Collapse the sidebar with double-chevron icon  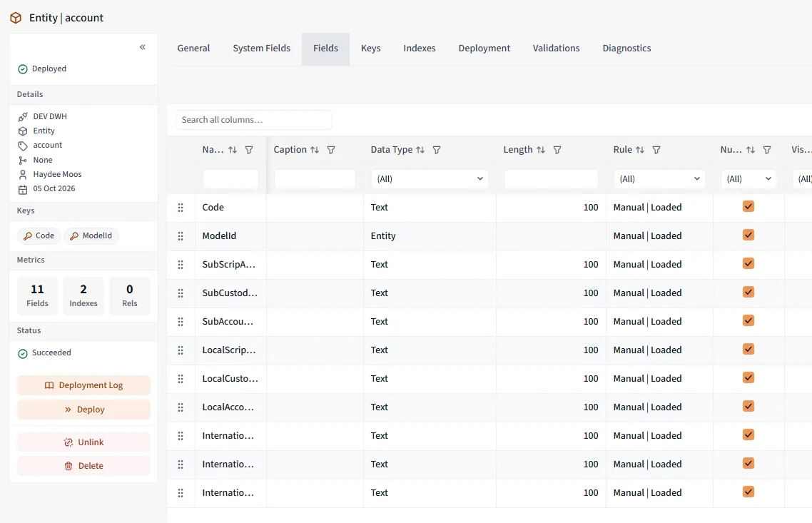pyautogui.click(x=143, y=47)
